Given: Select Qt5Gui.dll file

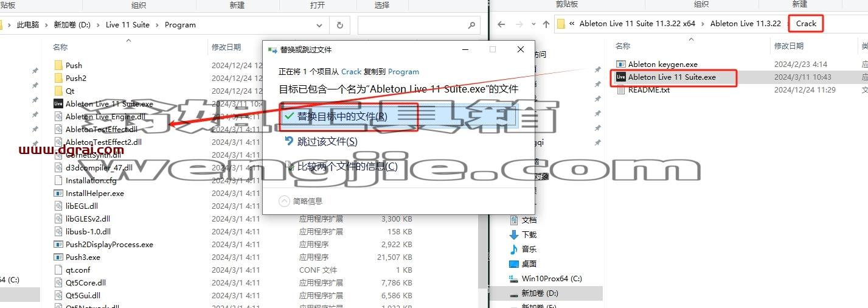Looking at the screenshot, I should [83, 295].
